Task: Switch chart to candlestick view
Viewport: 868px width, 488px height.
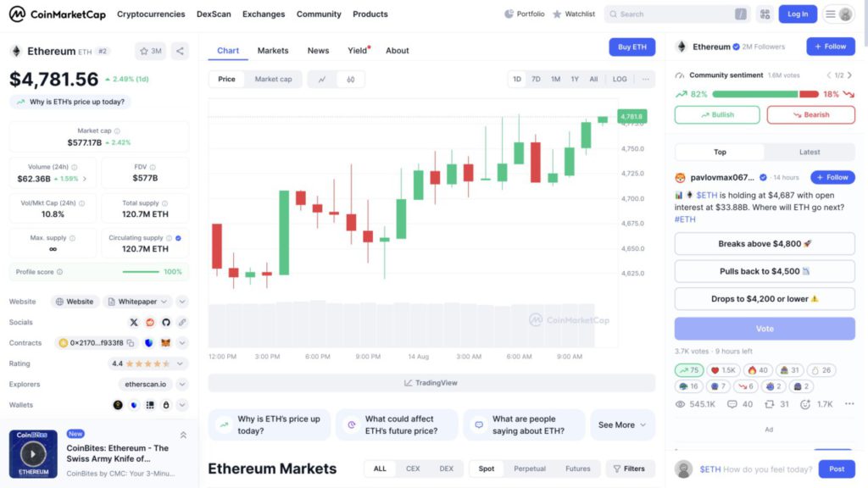Action: [350, 79]
